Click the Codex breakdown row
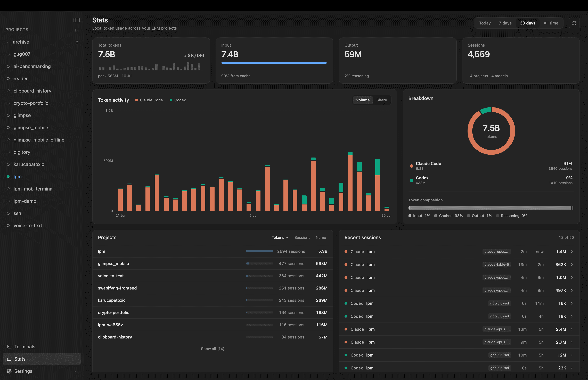 point(491,180)
